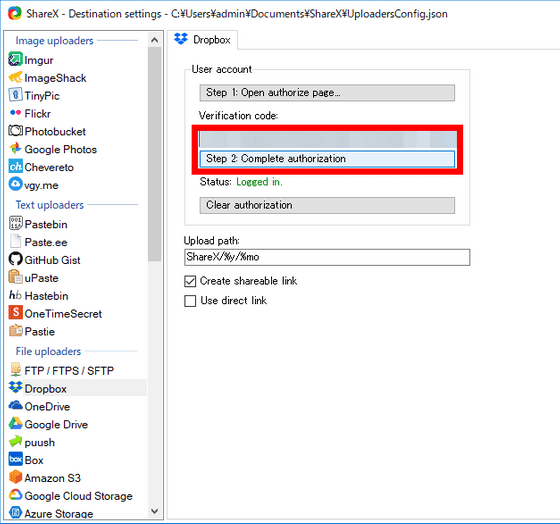This screenshot has width=560, height=524.
Task: Open the Hastebin icon entry
Action: (x=15, y=295)
